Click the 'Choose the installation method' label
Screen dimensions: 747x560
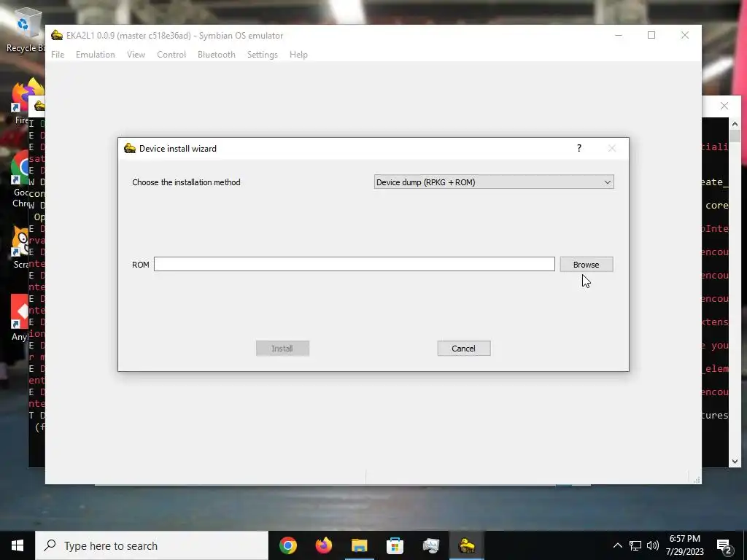click(x=186, y=182)
